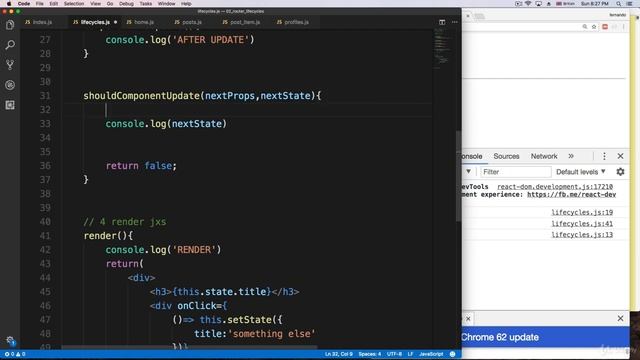Open the Manage gear in VS Code
This screenshot has width=640, height=360.
(x=10, y=340)
